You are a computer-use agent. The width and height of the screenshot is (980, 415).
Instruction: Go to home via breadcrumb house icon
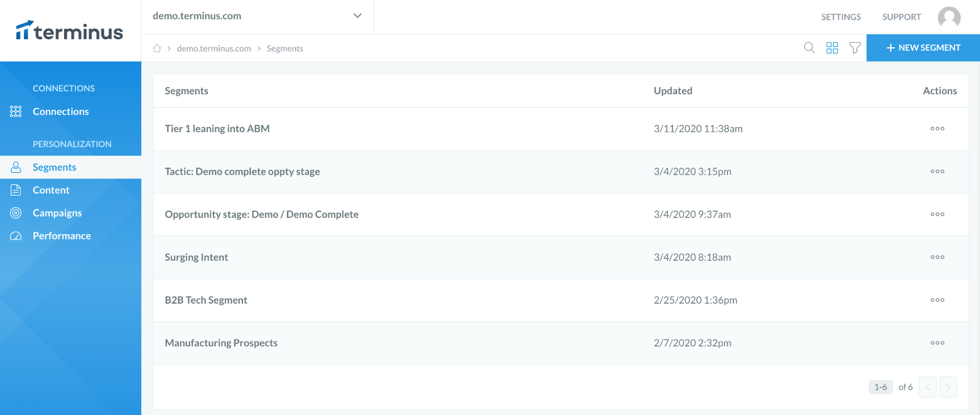tap(157, 48)
